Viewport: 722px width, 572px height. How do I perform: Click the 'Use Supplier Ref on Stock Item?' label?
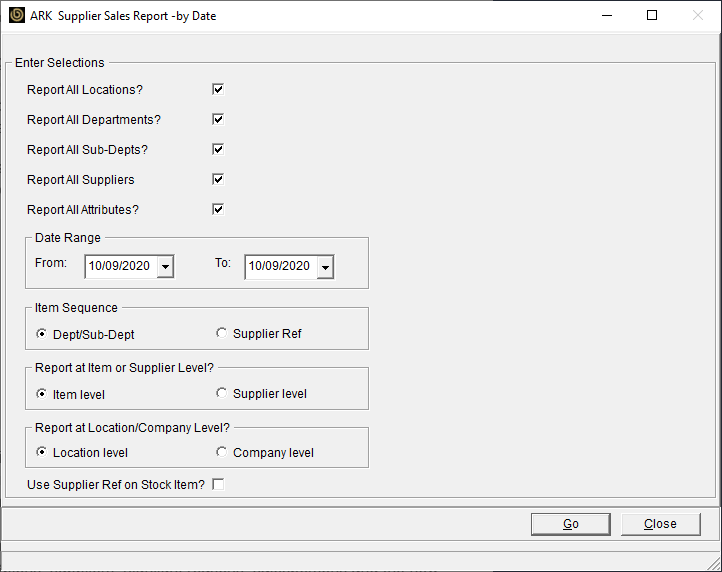(116, 485)
